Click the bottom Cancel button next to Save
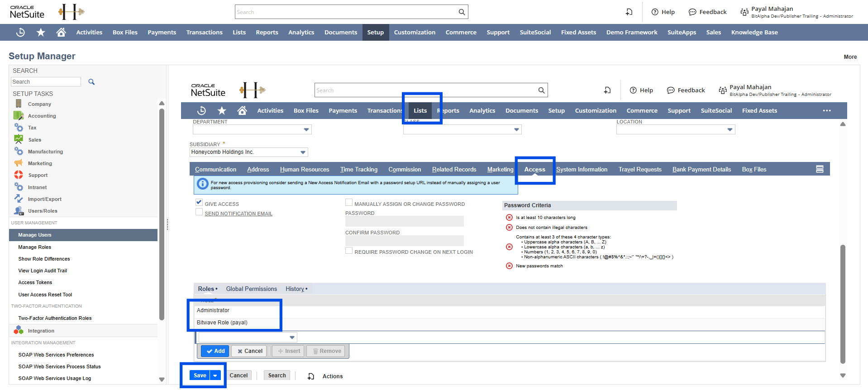The height and width of the screenshot is (390, 868). click(x=238, y=376)
